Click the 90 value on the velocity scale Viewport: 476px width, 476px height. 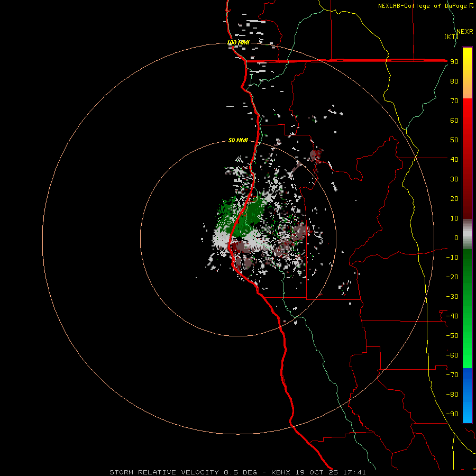(x=454, y=62)
